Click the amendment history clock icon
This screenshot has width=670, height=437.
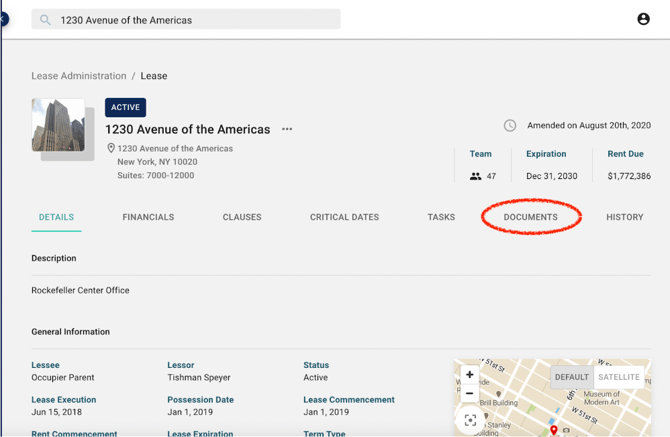tap(510, 126)
